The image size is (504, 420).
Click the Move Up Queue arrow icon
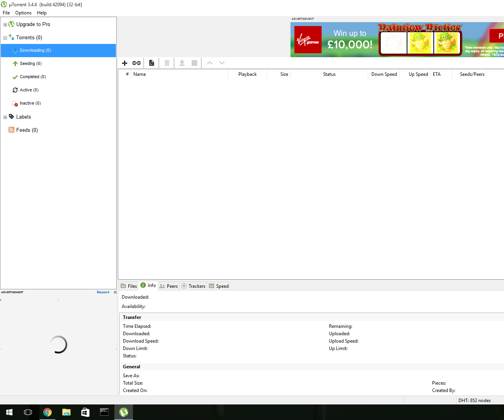pos(210,63)
